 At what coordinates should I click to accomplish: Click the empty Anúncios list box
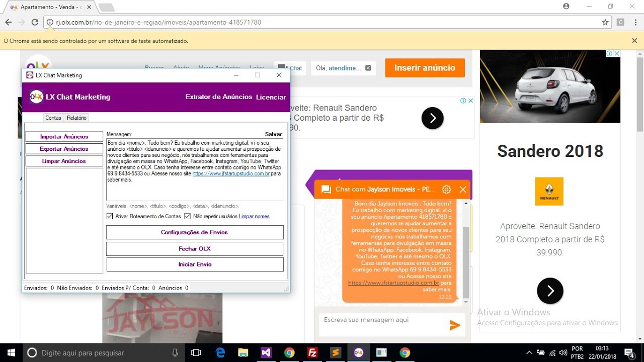pos(64,221)
